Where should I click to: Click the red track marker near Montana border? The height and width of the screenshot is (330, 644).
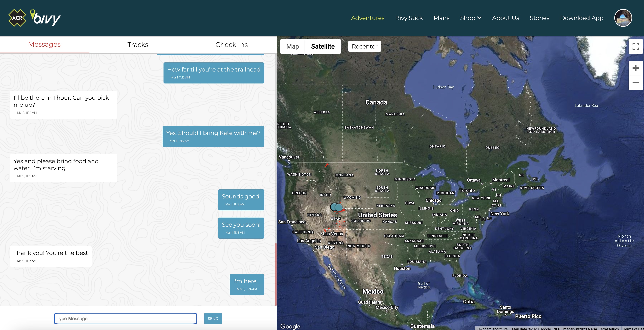pos(326,165)
